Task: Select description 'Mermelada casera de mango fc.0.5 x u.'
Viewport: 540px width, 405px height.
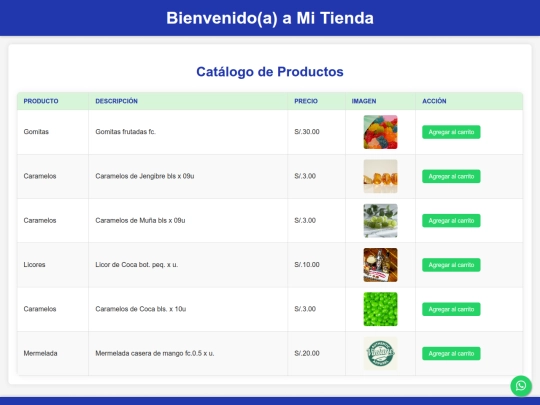Action: click(x=155, y=353)
